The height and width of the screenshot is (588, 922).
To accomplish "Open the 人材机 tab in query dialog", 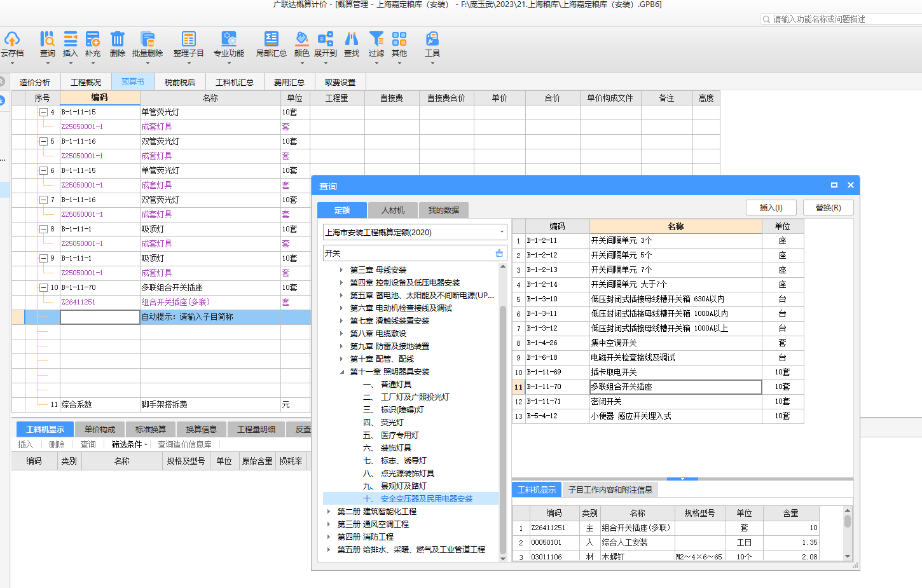I will [x=393, y=210].
